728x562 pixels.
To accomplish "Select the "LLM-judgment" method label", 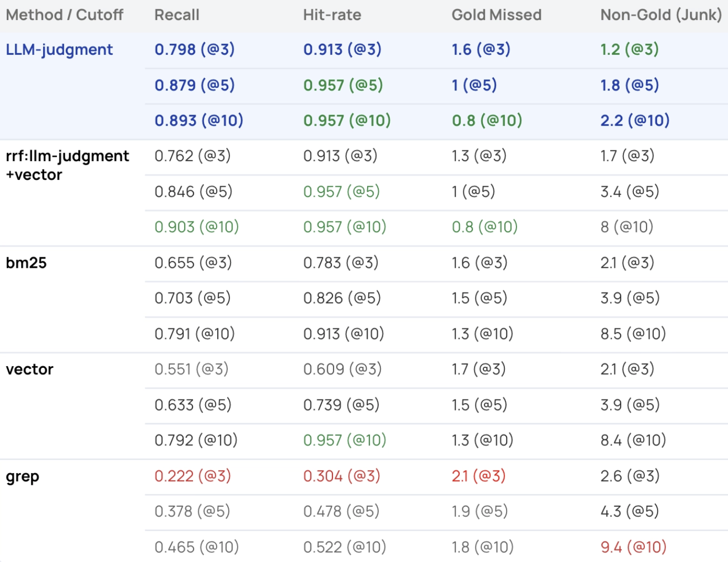I will [59, 49].
